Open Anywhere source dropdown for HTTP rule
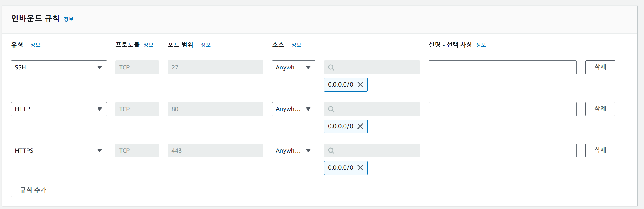Image resolution: width=644 pixels, height=209 pixels. click(293, 109)
